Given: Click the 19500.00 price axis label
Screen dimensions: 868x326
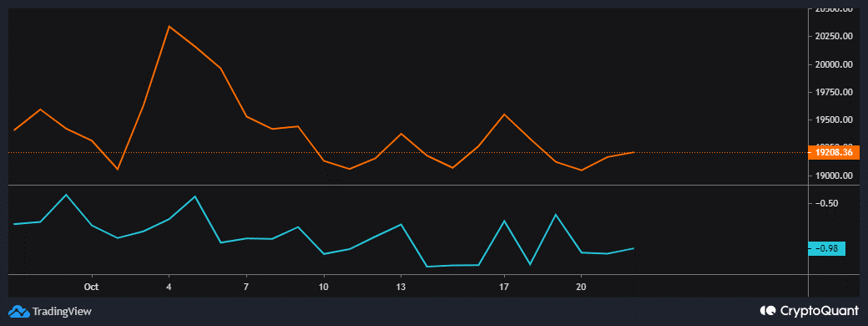Looking at the screenshot, I should pyautogui.click(x=833, y=120).
